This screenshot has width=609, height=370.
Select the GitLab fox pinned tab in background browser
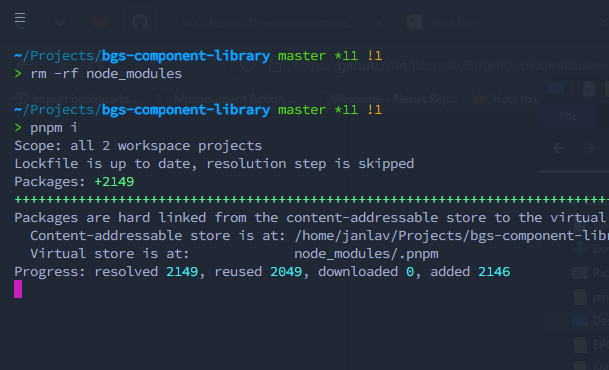click(100, 22)
